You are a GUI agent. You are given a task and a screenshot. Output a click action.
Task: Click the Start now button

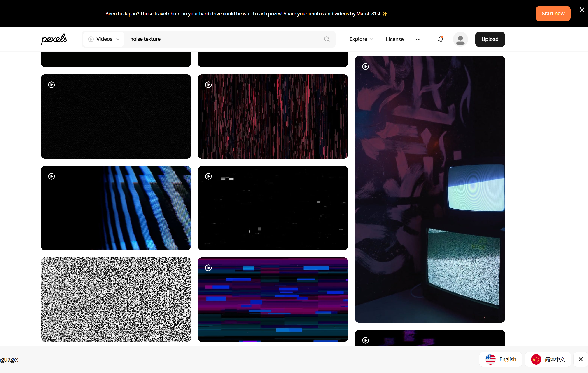pyautogui.click(x=553, y=13)
